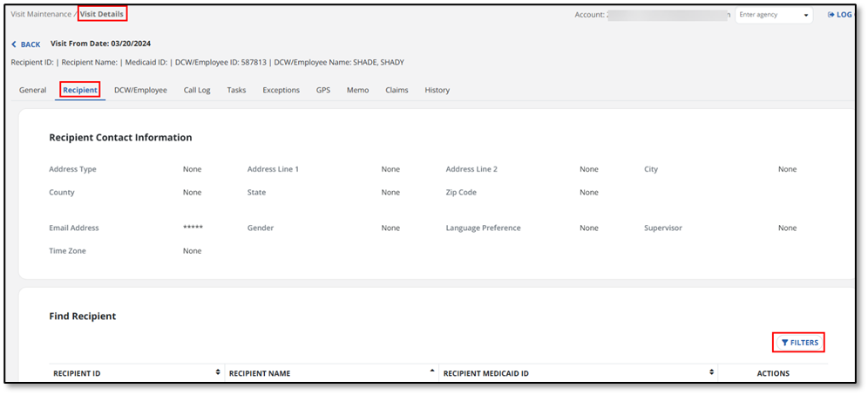This screenshot has width=868, height=395.
Task: Show the Exceptions tab
Action: click(x=281, y=90)
